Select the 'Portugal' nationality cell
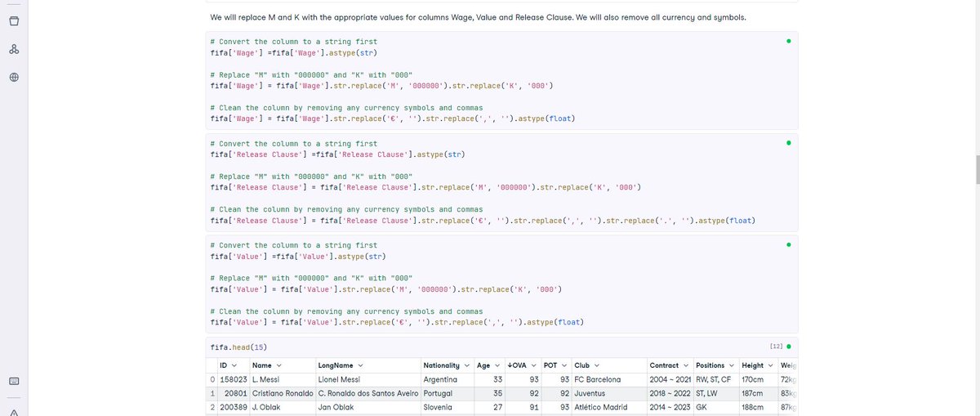 coord(448,394)
